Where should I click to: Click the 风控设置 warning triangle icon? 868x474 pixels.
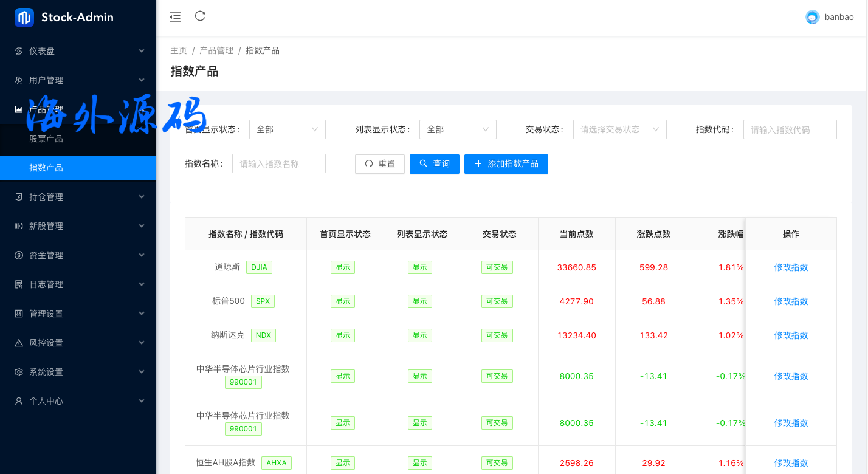19,343
